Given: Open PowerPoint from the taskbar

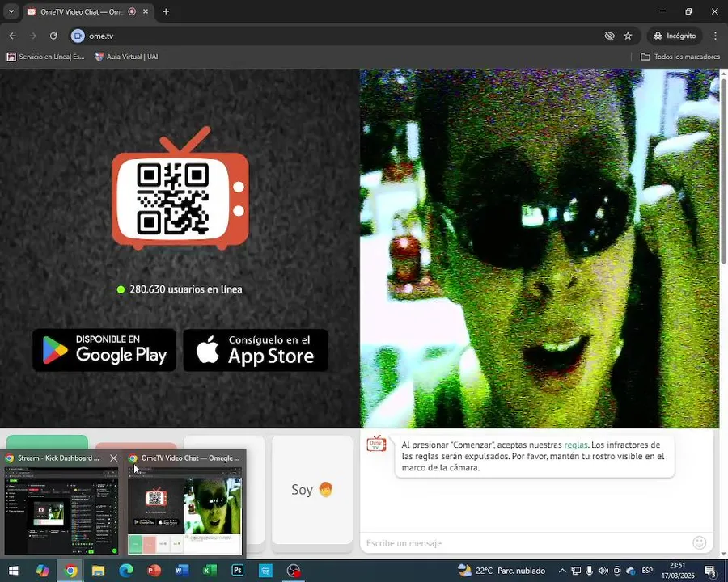Looking at the screenshot, I should click(x=154, y=571).
